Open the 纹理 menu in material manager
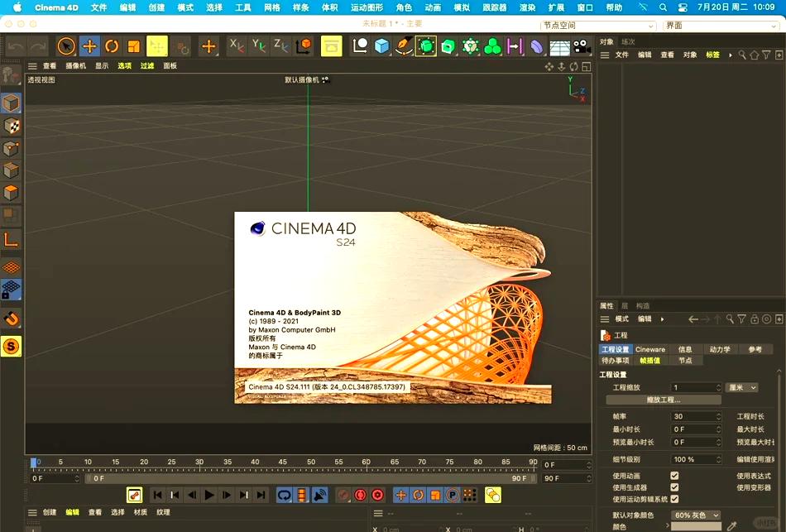The height and width of the screenshot is (532, 786). tap(163, 512)
